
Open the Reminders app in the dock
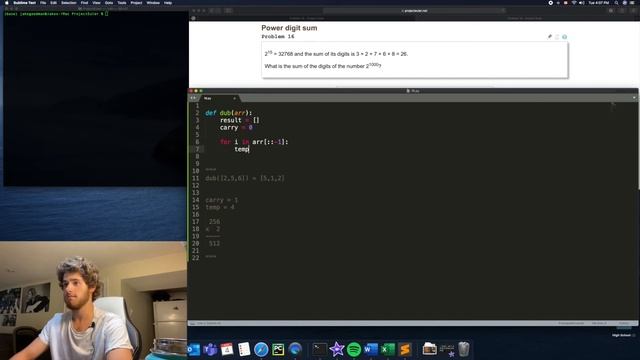pos(244,349)
